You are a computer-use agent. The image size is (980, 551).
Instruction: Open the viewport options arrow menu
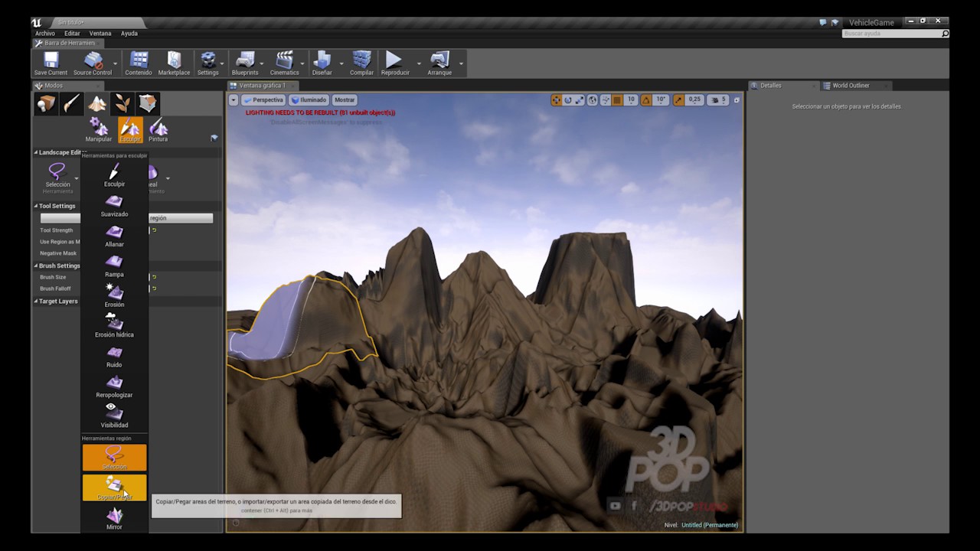tap(234, 100)
